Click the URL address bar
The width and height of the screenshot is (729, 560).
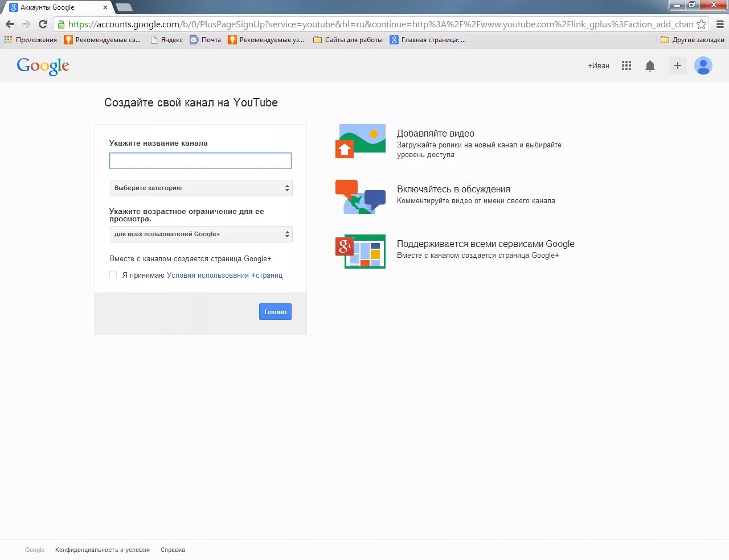pos(380,24)
